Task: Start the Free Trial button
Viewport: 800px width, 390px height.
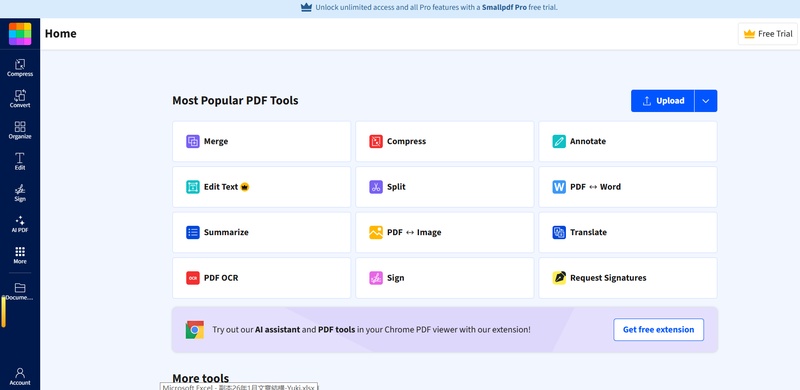Action: click(768, 34)
